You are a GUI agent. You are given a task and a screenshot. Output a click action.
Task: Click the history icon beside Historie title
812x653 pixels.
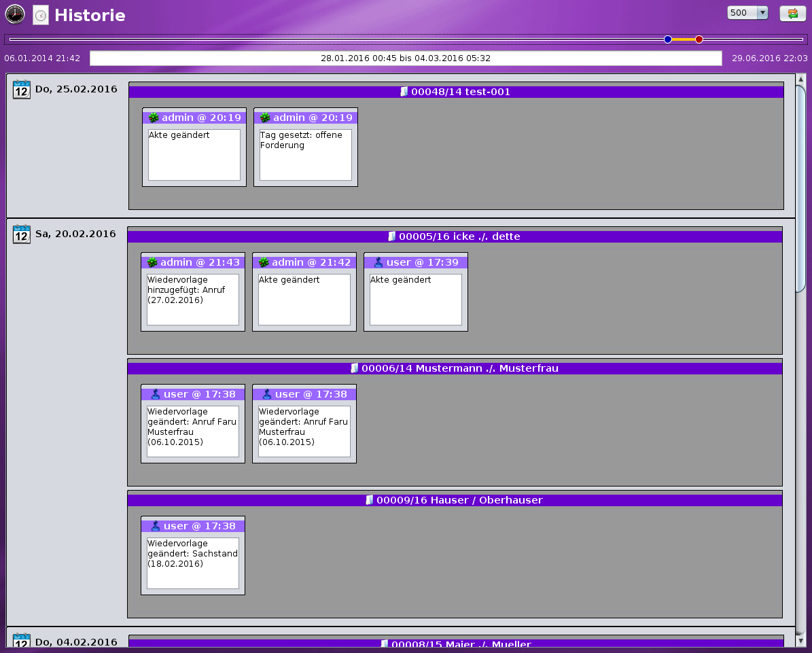pos(41,15)
